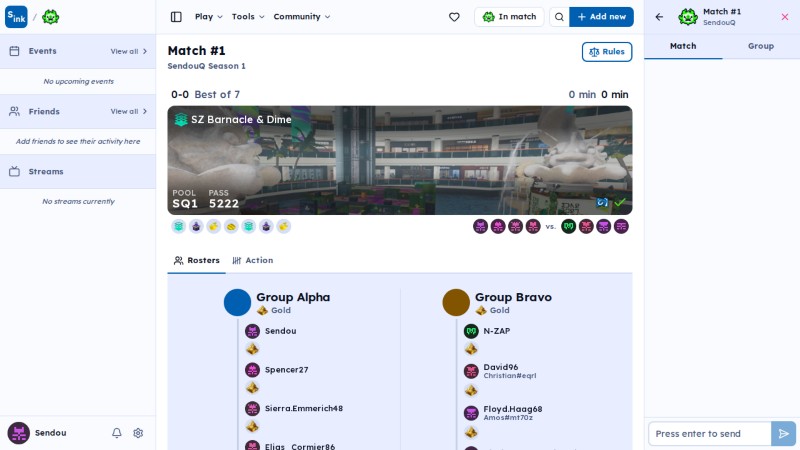This screenshot has width=800, height=450.
Task: Open settings gear in the sidebar footer
Action: click(138, 433)
